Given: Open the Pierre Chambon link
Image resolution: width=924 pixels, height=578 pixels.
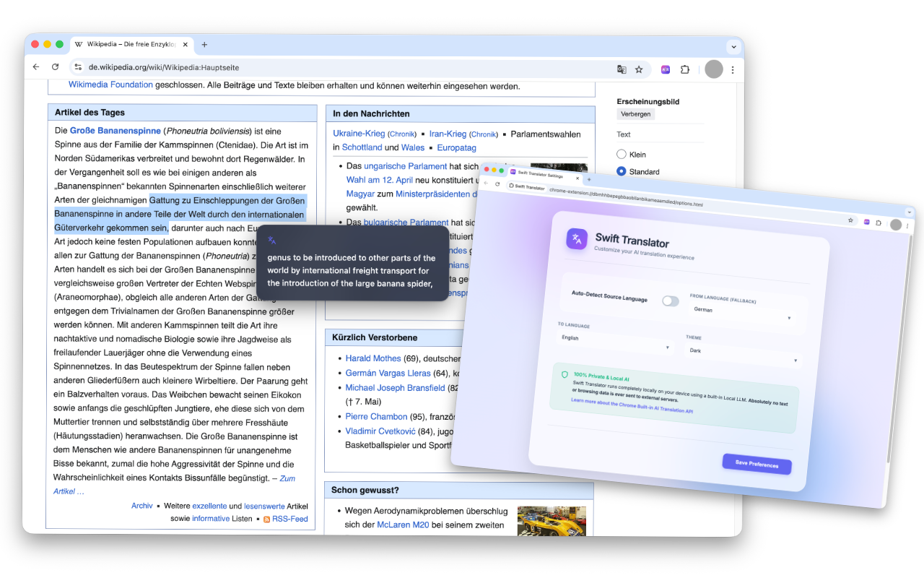Looking at the screenshot, I should [x=376, y=416].
